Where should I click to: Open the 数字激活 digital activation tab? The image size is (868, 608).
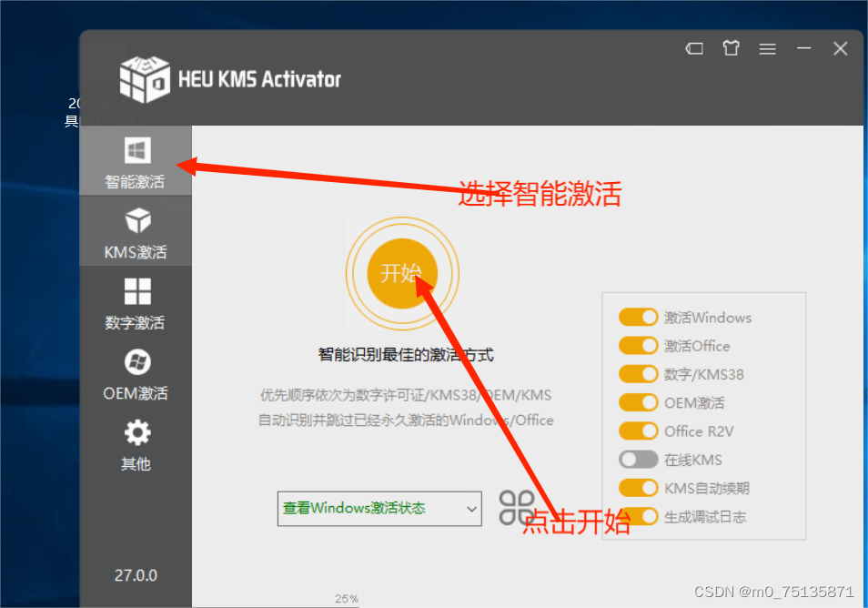point(136,302)
